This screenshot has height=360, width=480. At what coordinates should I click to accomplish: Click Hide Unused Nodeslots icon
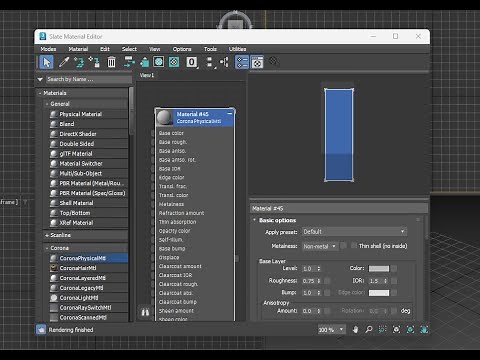click(x=144, y=62)
